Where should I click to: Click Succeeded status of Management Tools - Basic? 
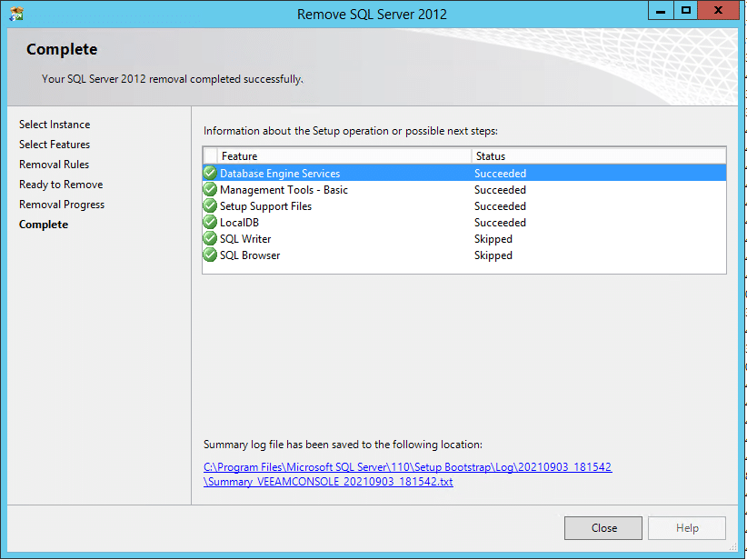500,190
